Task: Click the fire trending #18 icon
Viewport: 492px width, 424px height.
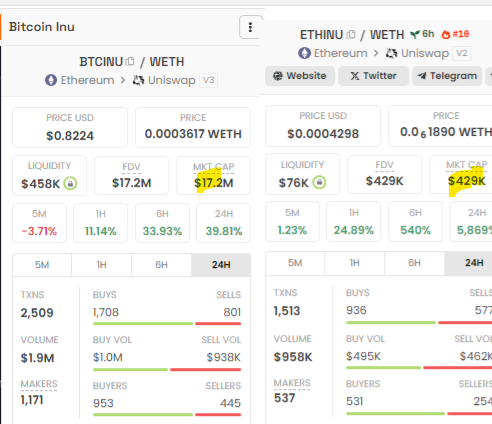Action: [446, 34]
